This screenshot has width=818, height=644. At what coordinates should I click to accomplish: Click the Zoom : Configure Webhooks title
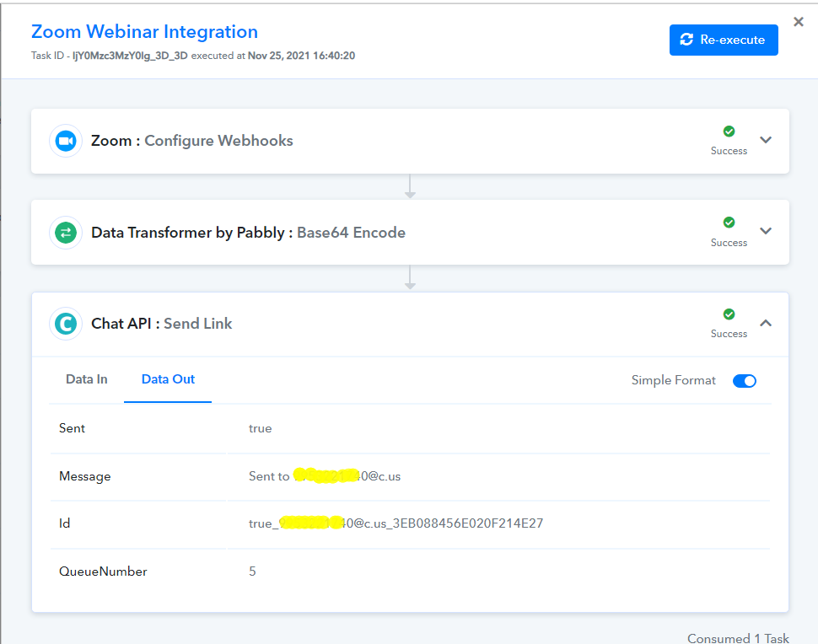(192, 141)
